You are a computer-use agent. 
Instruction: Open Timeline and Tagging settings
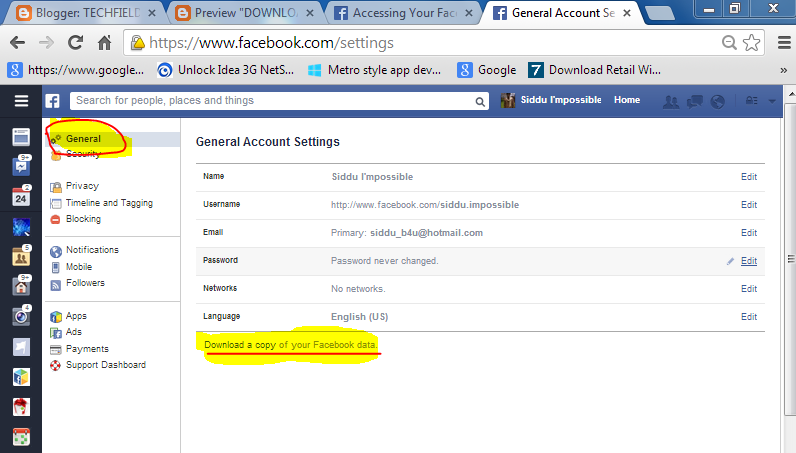coord(109,203)
